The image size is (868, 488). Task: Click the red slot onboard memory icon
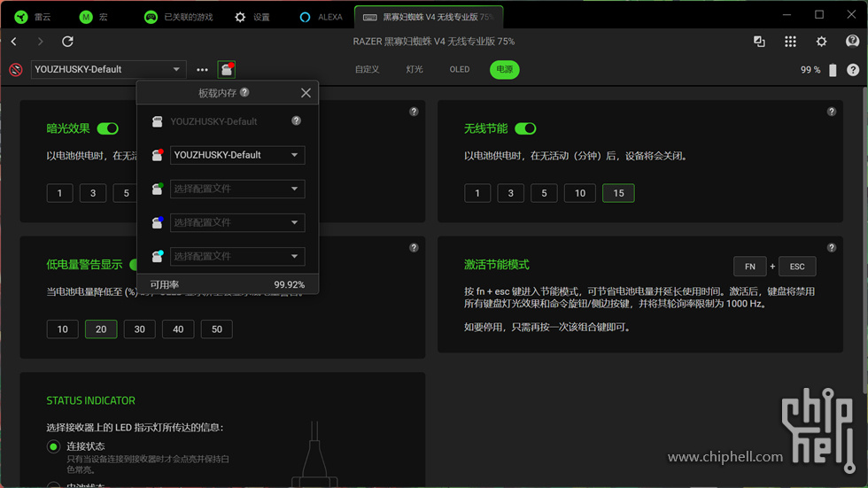[158, 155]
